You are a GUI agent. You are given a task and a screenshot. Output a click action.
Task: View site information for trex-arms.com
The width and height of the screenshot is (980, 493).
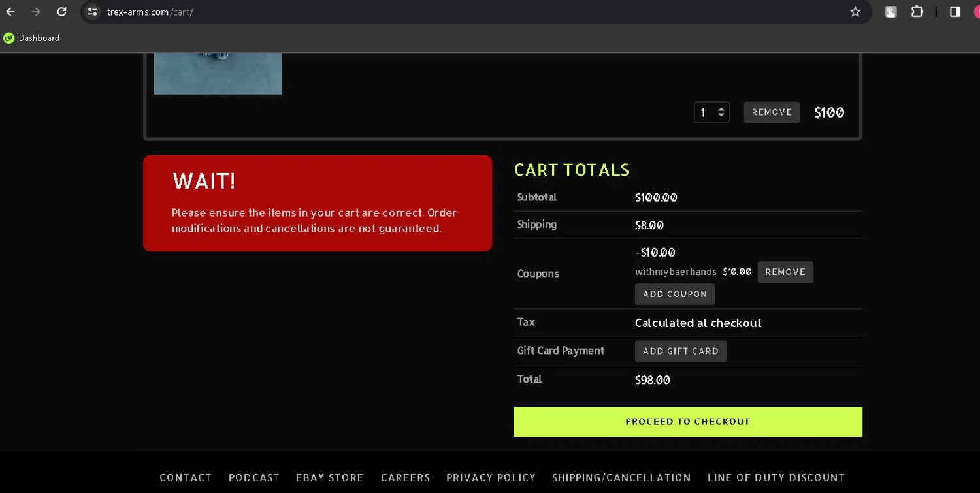pyautogui.click(x=93, y=12)
